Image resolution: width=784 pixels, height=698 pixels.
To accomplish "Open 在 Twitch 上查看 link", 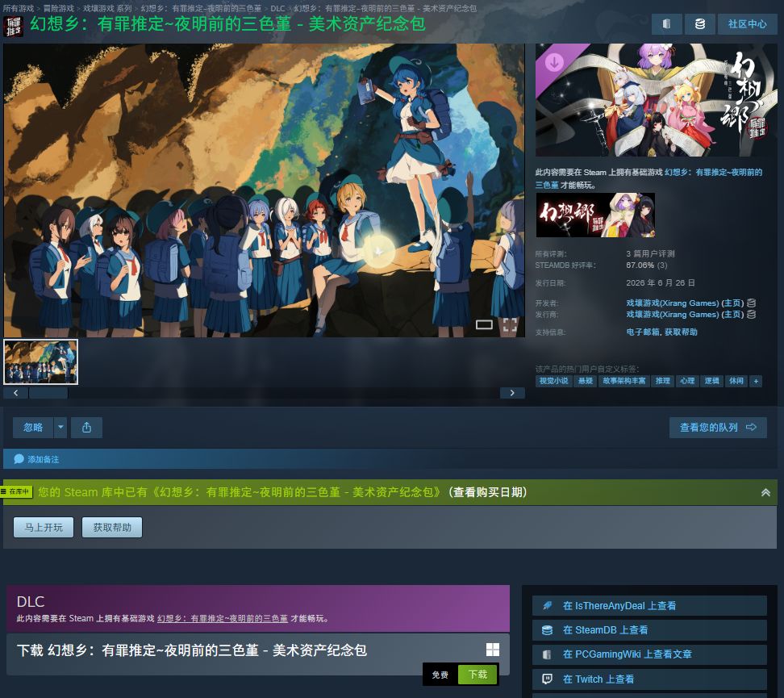I will click(649, 679).
